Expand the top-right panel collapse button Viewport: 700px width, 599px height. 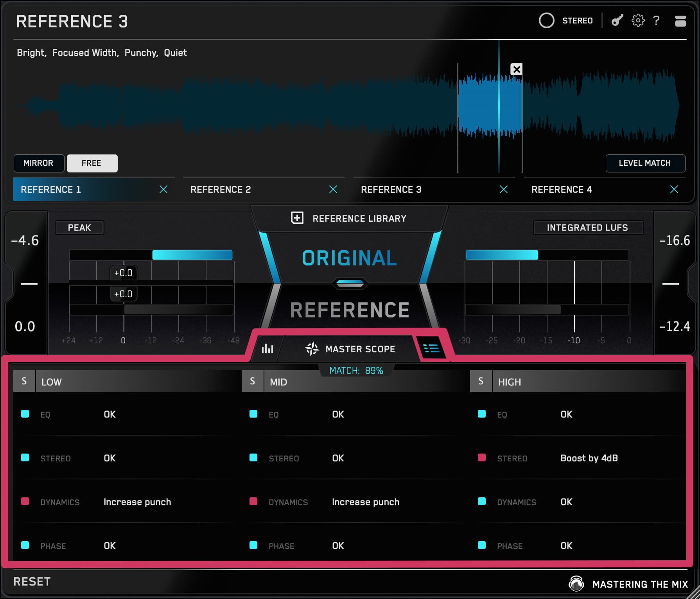pos(680,21)
